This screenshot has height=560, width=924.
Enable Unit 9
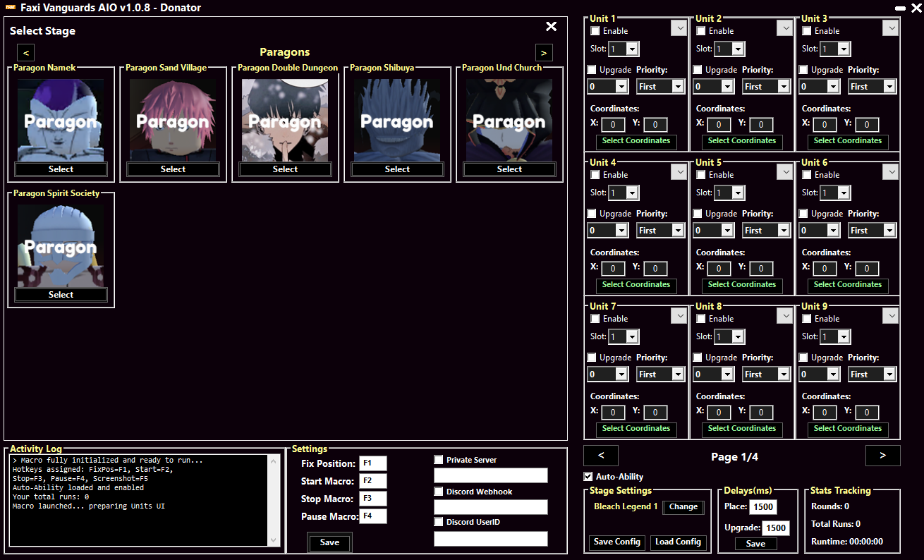click(x=807, y=319)
